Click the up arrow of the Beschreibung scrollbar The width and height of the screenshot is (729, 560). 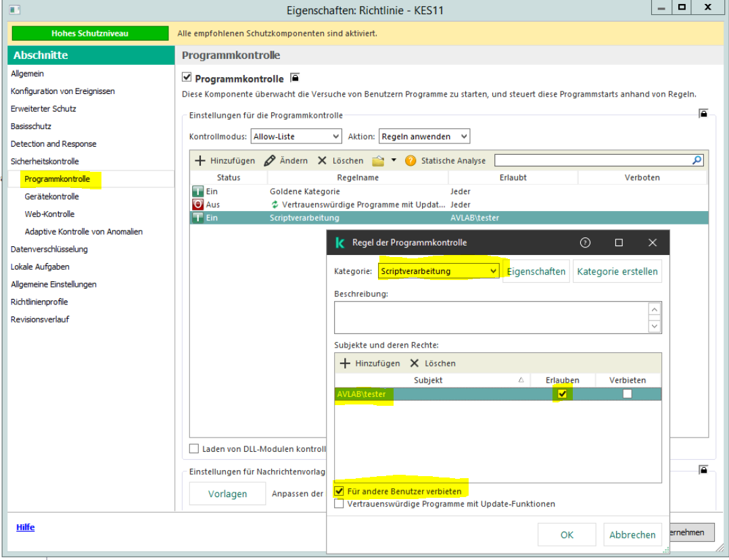tap(655, 310)
